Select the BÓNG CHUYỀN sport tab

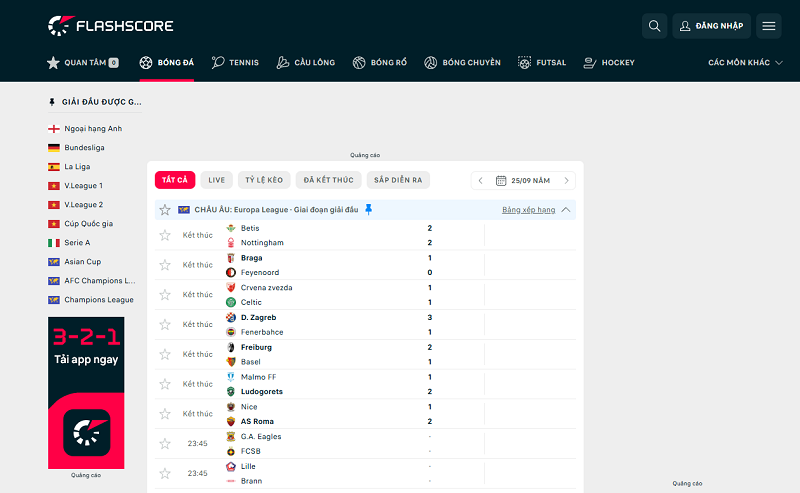(x=462, y=63)
